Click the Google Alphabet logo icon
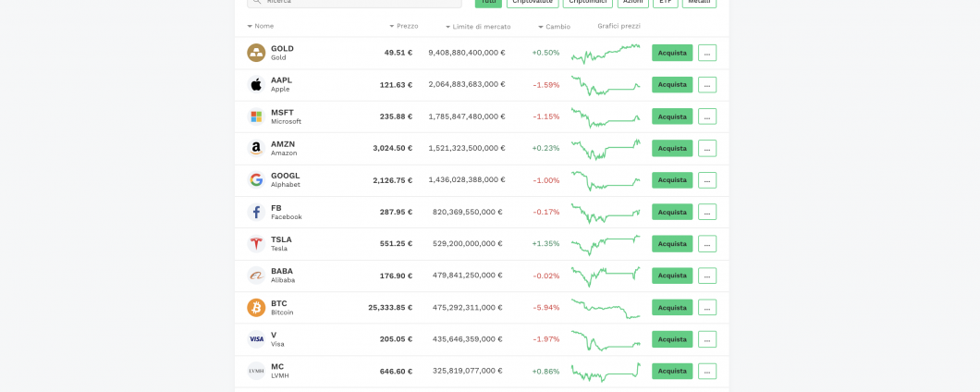The width and height of the screenshot is (980, 392). (x=256, y=180)
